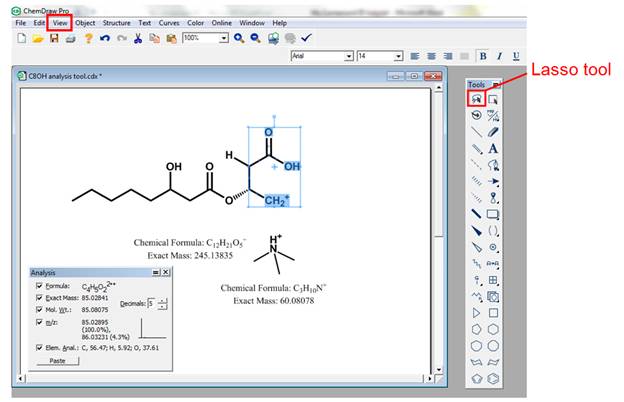Choose the Structure Perspective rotate tool
The height and width of the screenshot is (402, 624).
(x=476, y=115)
